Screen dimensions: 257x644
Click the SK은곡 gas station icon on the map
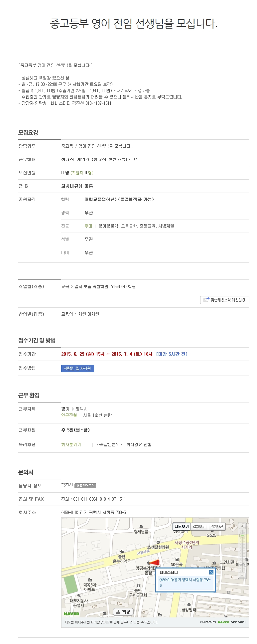[x=177, y=560]
